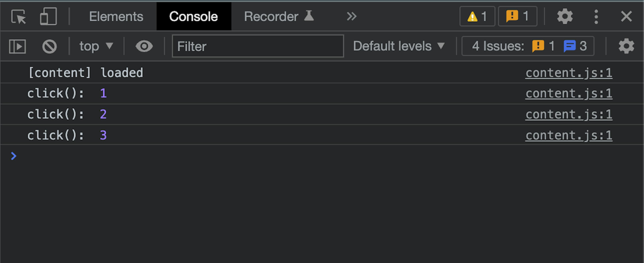Reveal hidden tabs with the double chevron
Screen dimensions: 644x263
pyautogui.click(x=351, y=16)
